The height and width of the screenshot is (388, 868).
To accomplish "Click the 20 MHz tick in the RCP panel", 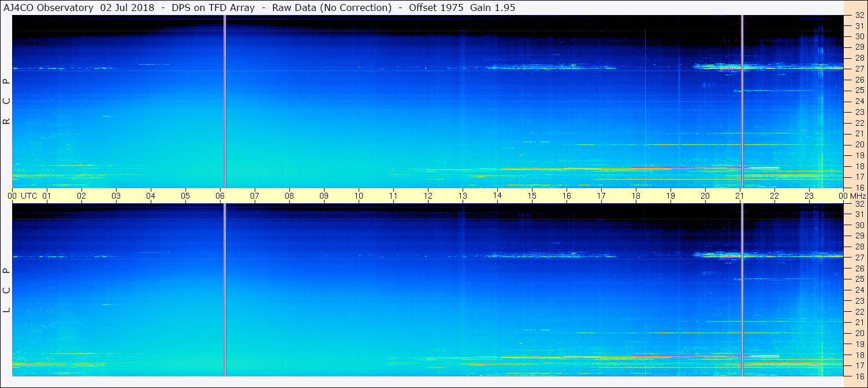I will [x=859, y=144].
